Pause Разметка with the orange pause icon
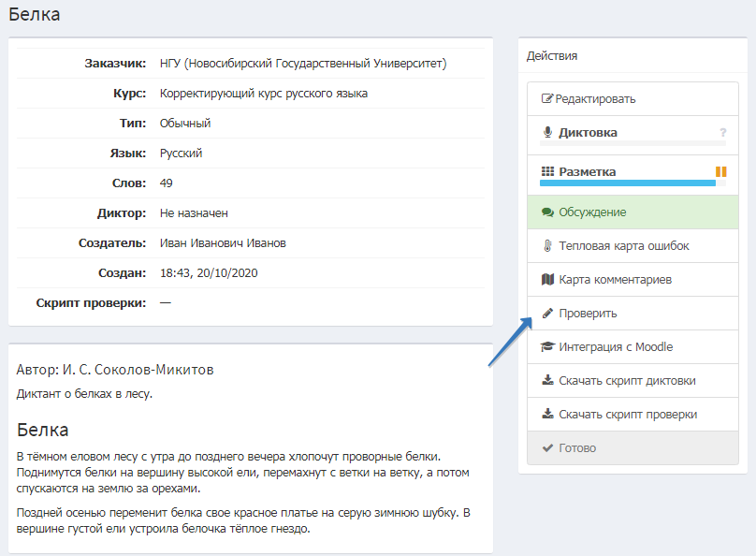This screenshot has height=556, width=756. 720,172
